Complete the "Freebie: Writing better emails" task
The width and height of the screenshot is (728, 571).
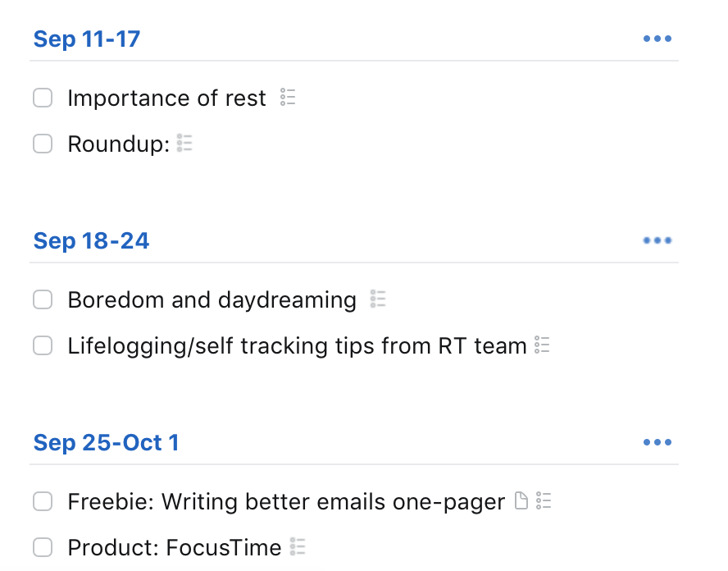[x=43, y=500]
